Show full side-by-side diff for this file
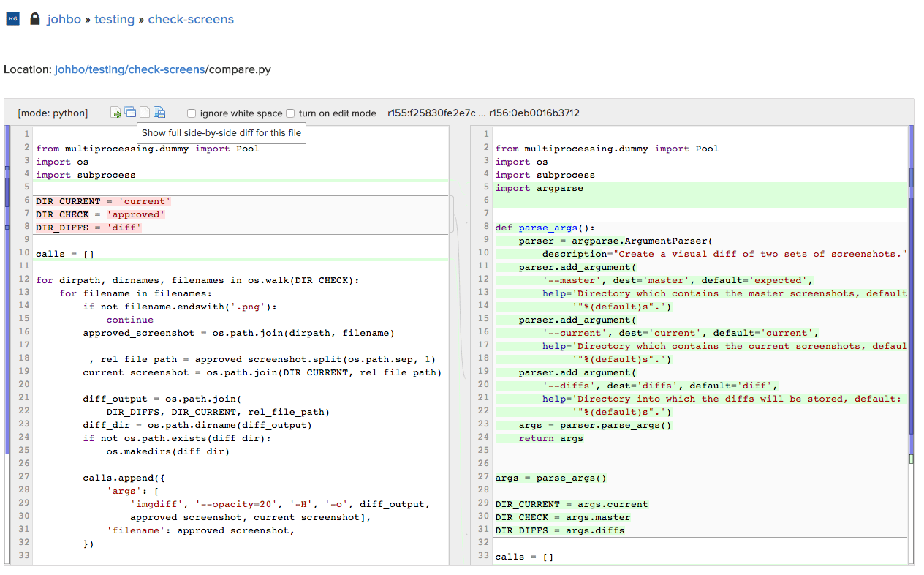Viewport: 924px width, 575px height. pos(130,112)
